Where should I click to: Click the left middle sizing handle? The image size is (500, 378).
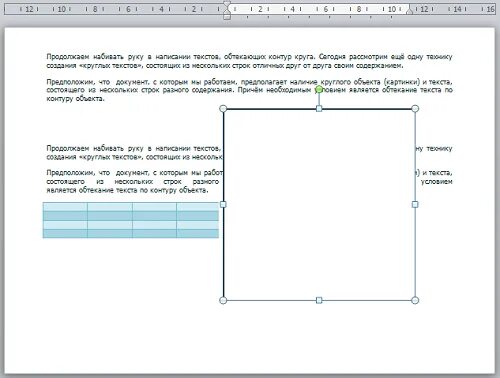pyautogui.click(x=223, y=204)
